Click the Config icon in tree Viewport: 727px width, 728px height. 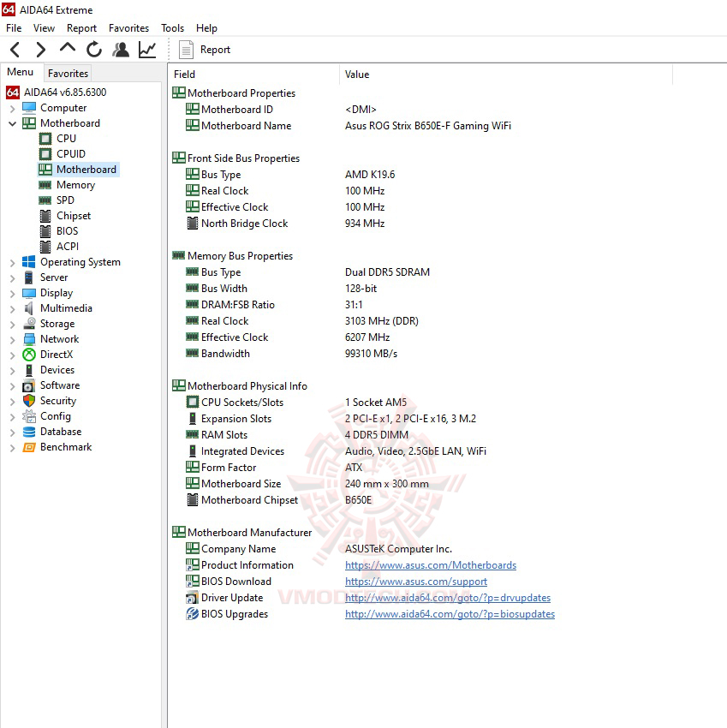coord(29,416)
